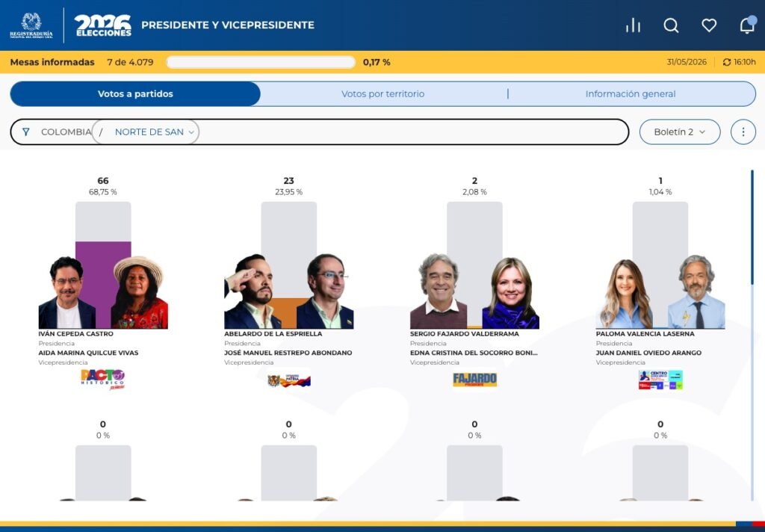Click the Fajardo party logo

(x=474, y=380)
